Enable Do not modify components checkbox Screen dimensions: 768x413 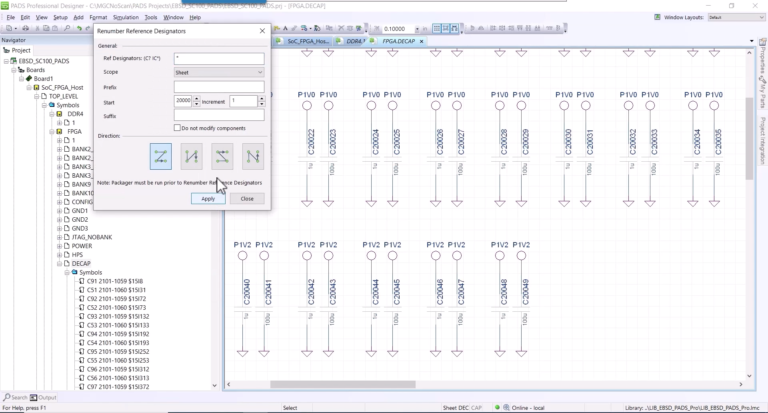[x=177, y=128]
